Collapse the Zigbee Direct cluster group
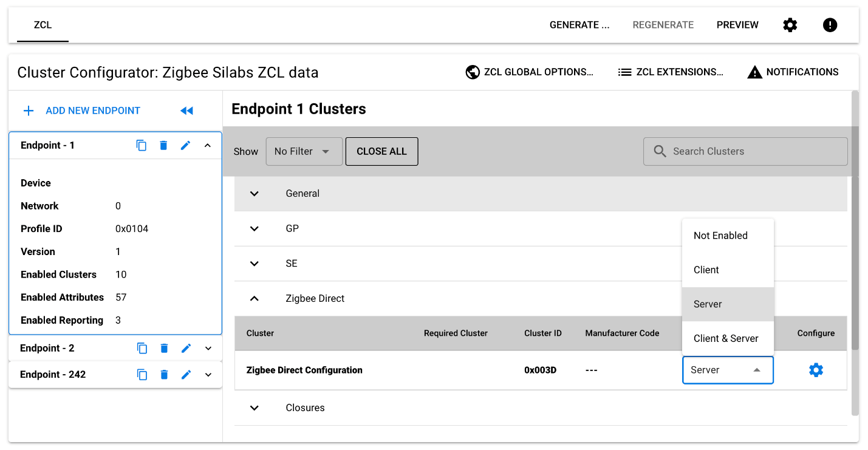This screenshot has width=868, height=450. tap(255, 298)
